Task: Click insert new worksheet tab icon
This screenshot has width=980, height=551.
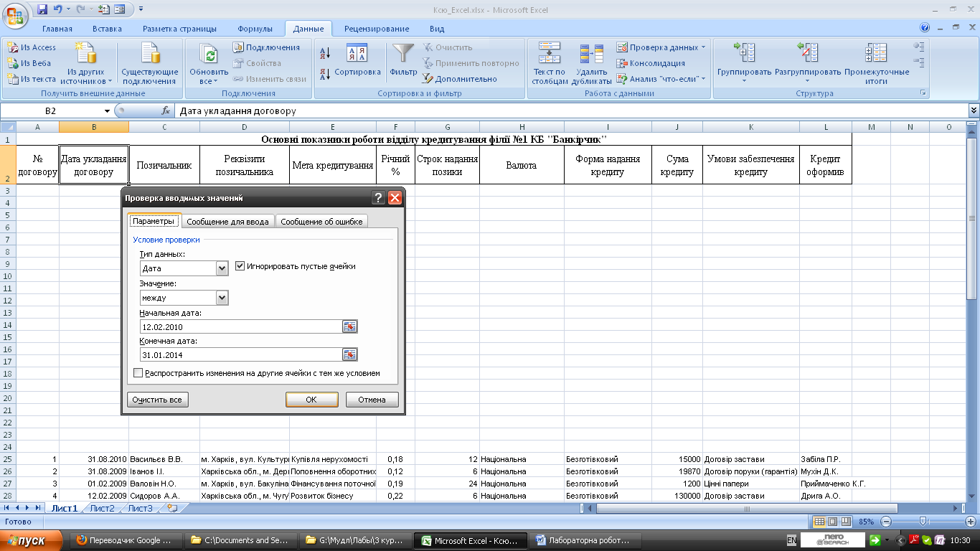Action: point(171,508)
